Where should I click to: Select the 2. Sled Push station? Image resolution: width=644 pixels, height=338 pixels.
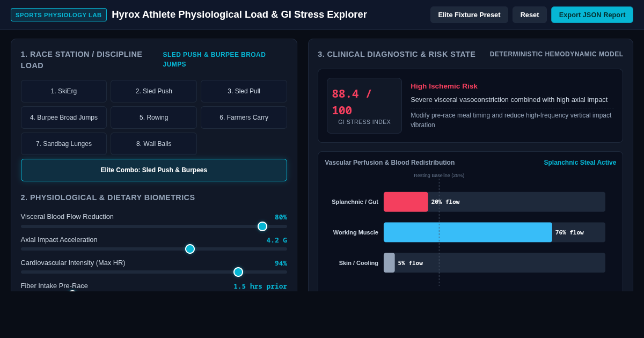[154, 91]
